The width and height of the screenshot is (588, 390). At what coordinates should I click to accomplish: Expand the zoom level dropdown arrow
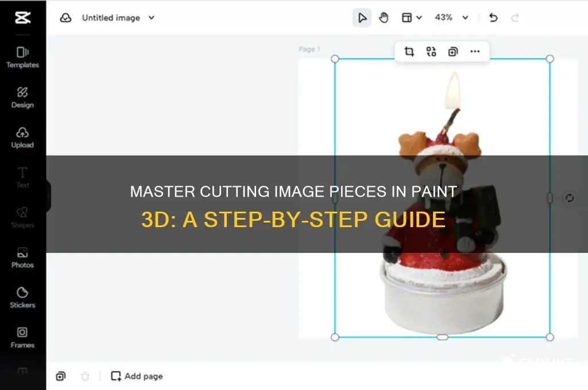coord(465,18)
